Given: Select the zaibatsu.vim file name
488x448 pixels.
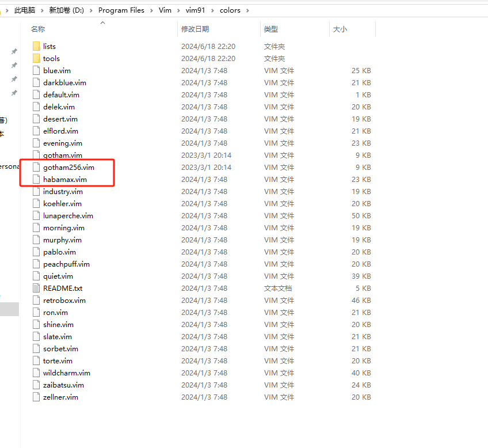Looking at the screenshot, I should click(x=63, y=385).
